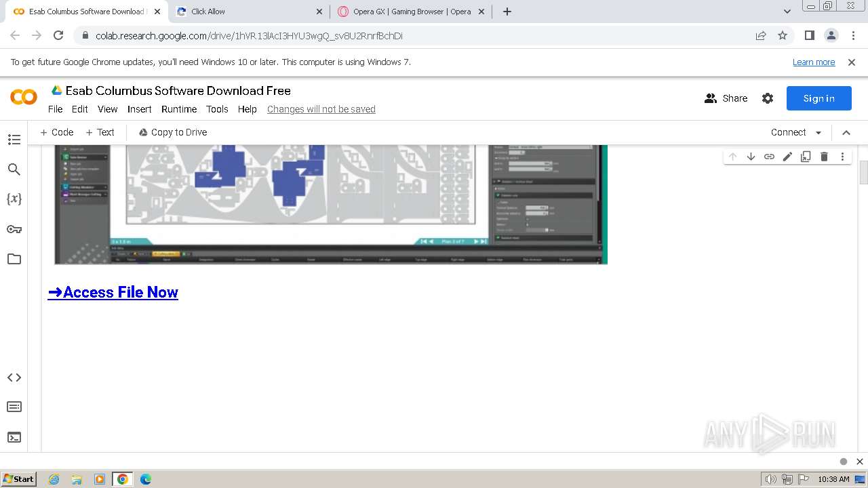Click the volume speaker tray icon
The height and width of the screenshot is (488, 868).
point(771,479)
